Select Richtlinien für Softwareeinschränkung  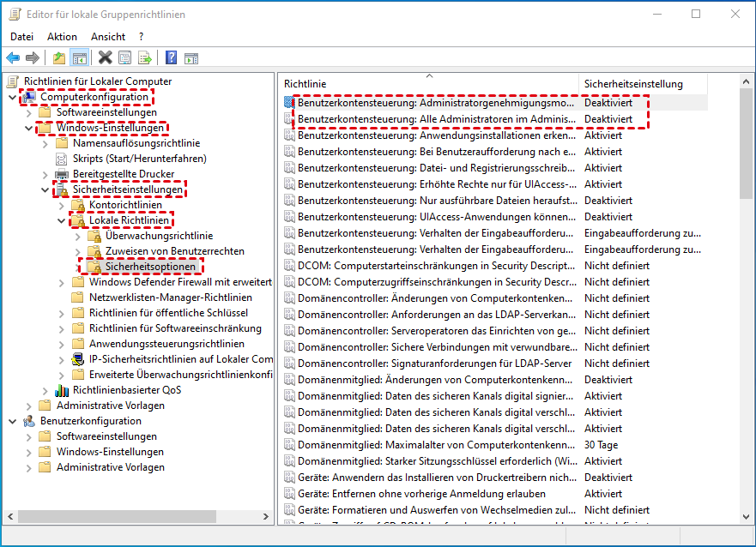point(175,328)
